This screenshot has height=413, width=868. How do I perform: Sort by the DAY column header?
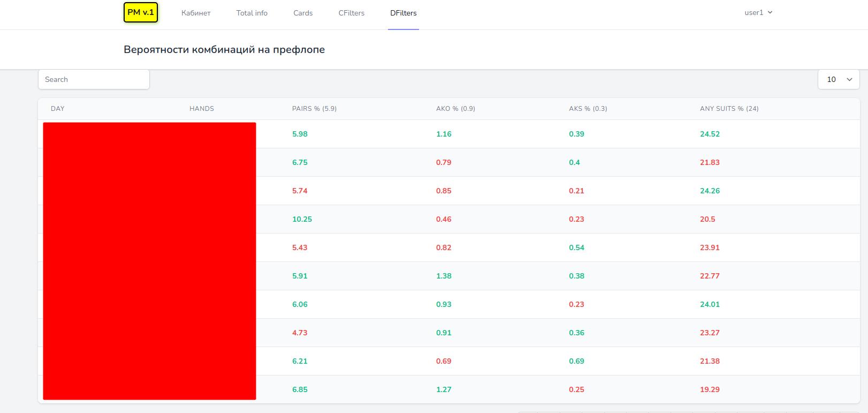tap(57, 109)
